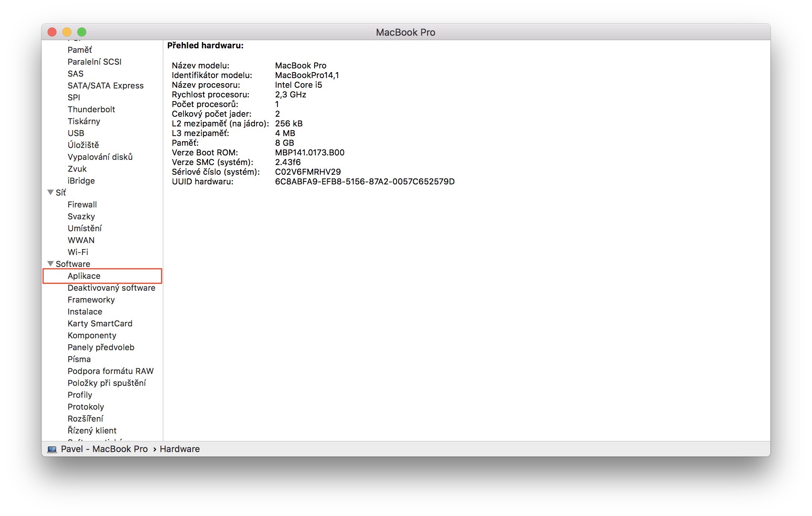Collapse the Software section triangle
The image size is (812, 516).
[x=51, y=264]
